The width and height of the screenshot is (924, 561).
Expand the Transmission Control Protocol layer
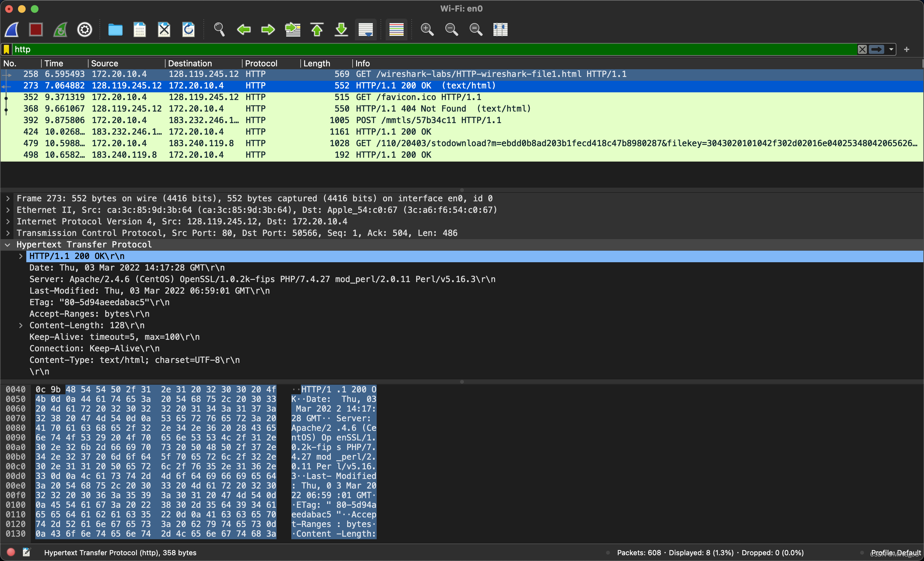7,233
